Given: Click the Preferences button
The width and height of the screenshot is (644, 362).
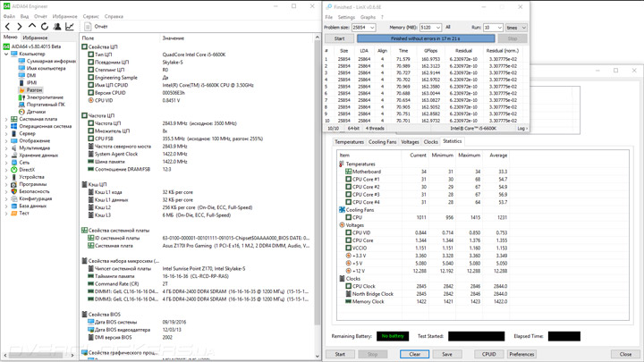Looking at the screenshot, I should (x=521, y=354).
